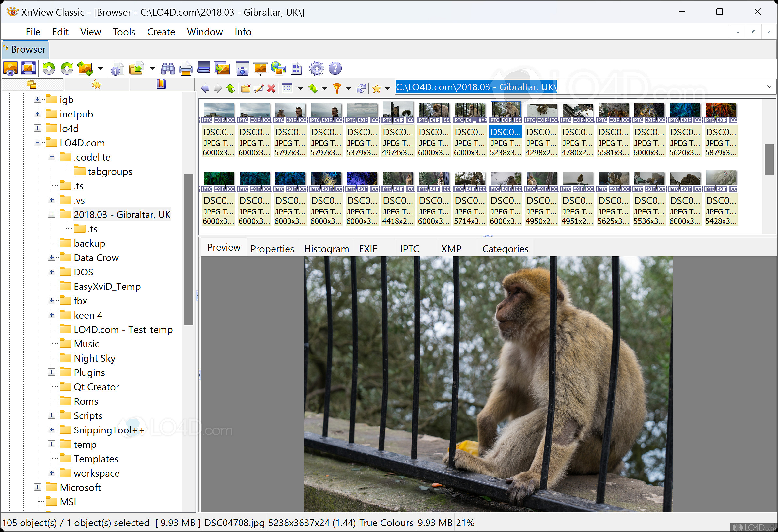Click the settings/configure gear icon
The image size is (778, 532).
(x=318, y=69)
